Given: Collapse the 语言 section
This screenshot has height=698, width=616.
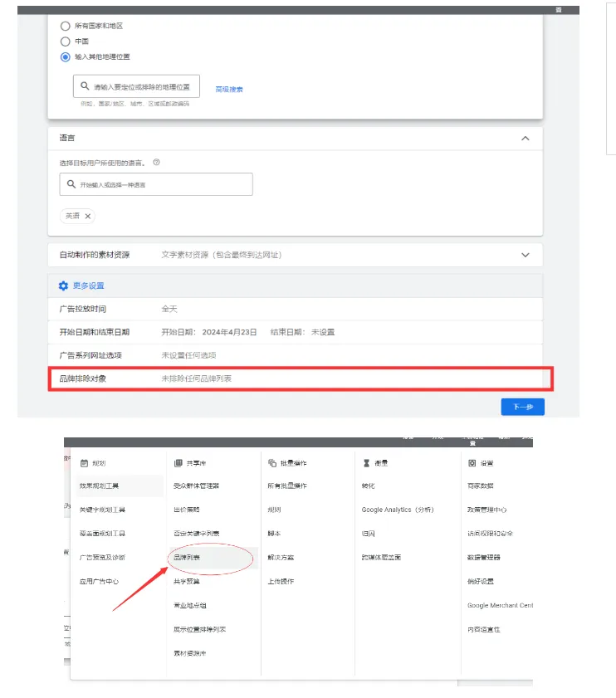Looking at the screenshot, I should [526, 139].
